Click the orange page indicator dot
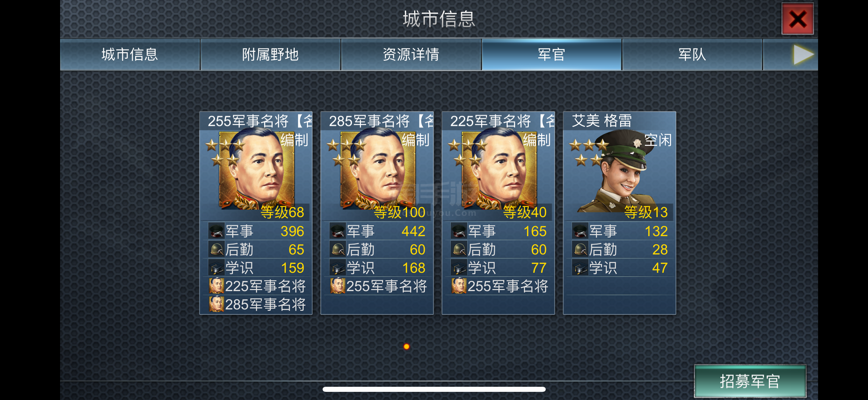Image resolution: width=868 pixels, height=400 pixels. [x=406, y=346]
